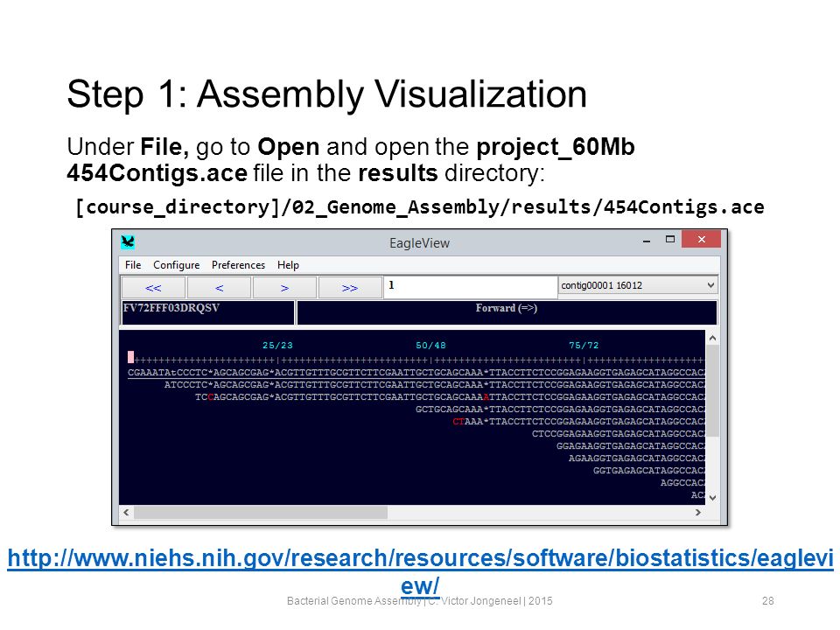Minimize the EagleView window
The image size is (840, 630).
647,240
